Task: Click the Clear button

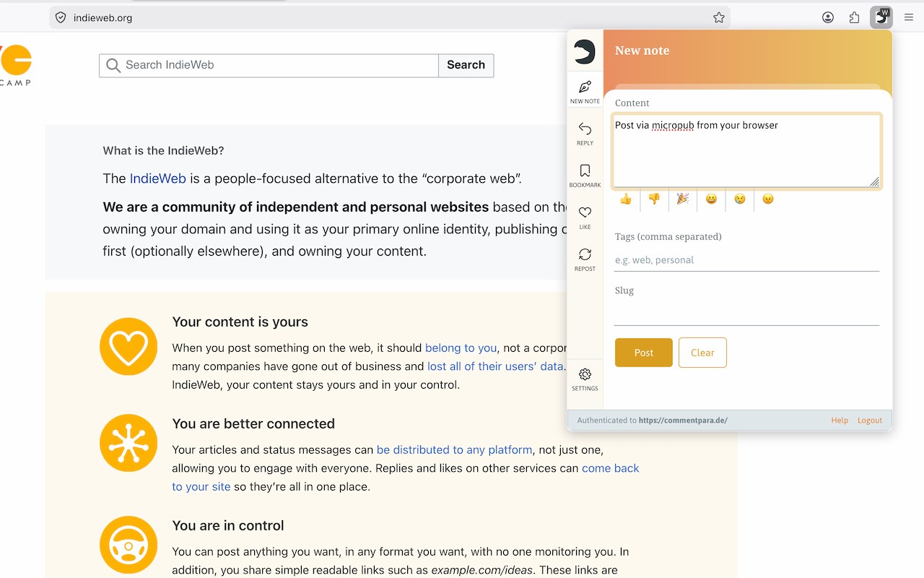Action: tap(702, 353)
